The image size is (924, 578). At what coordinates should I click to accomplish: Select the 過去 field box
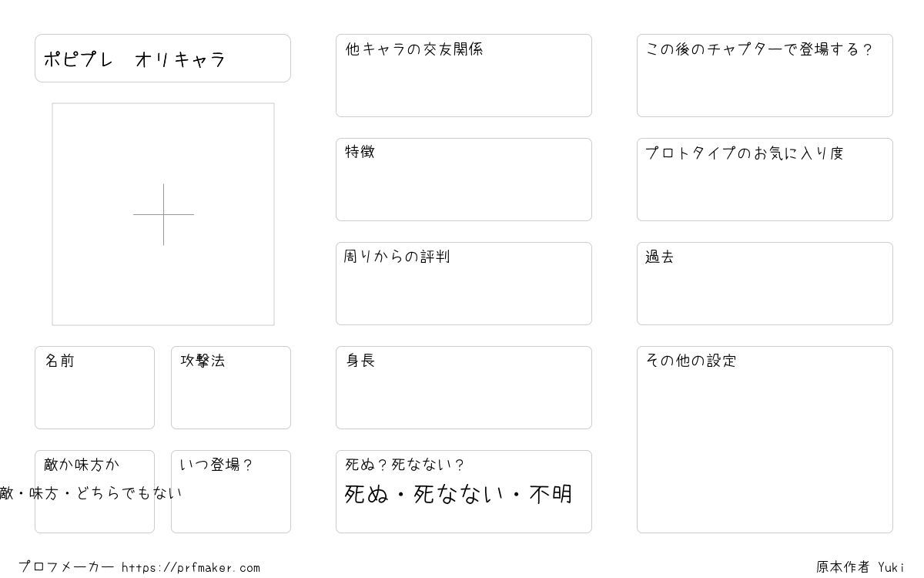pyautogui.click(x=765, y=284)
